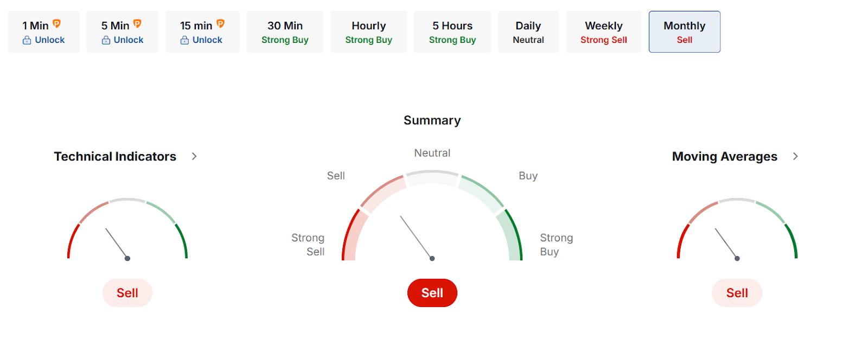Choose the Monthly timeframe tab
Viewport: 868px width, 351px height.
coord(684,32)
